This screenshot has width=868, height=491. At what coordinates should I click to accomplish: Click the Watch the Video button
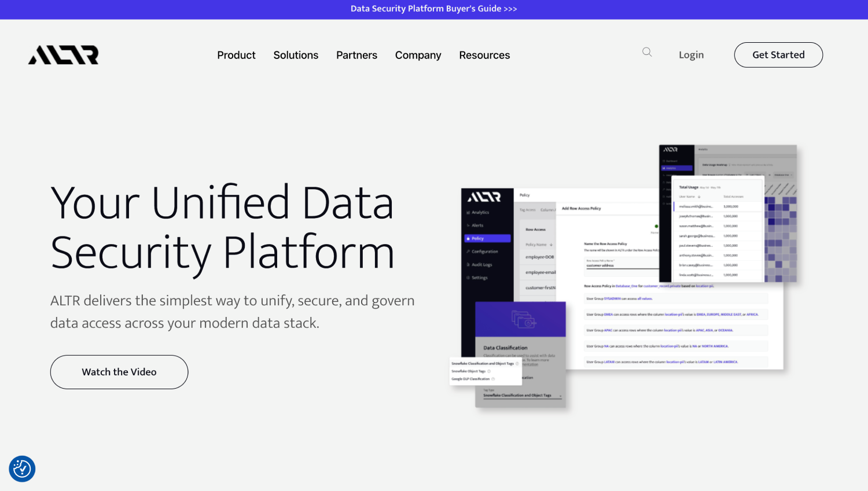[119, 372]
